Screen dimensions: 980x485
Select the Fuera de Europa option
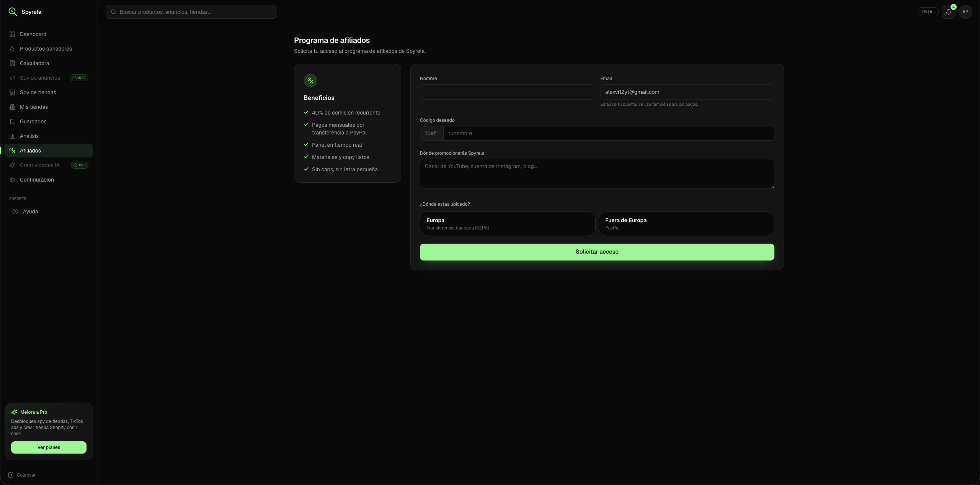coord(686,224)
